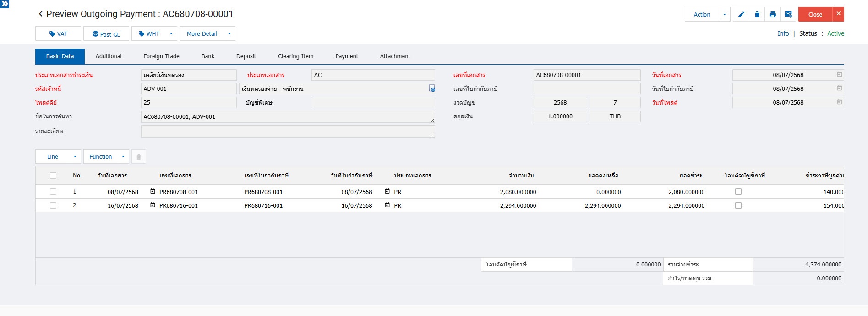Viewport: 868px width, 316px height.
Task: Click the back arrow beside Preview Outgoing Payment
Action: click(x=40, y=14)
